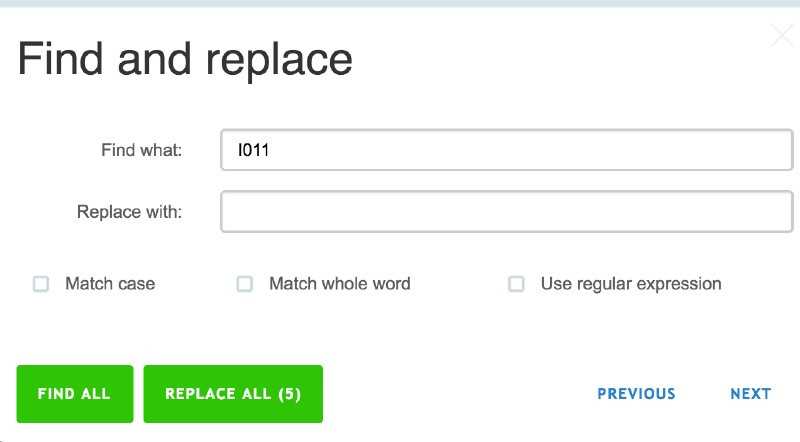The image size is (800, 442).
Task: Enable the Match case checkbox
Action: coord(41,284)
